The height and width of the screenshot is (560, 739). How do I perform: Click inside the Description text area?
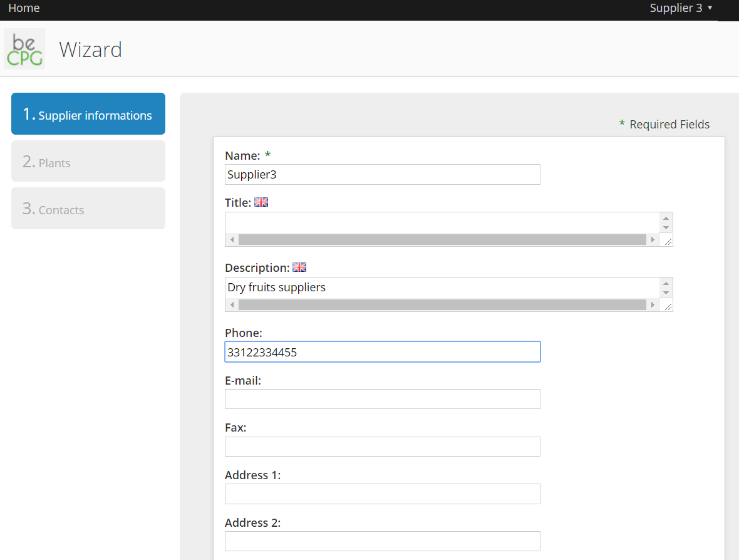[x=442, y=288]
